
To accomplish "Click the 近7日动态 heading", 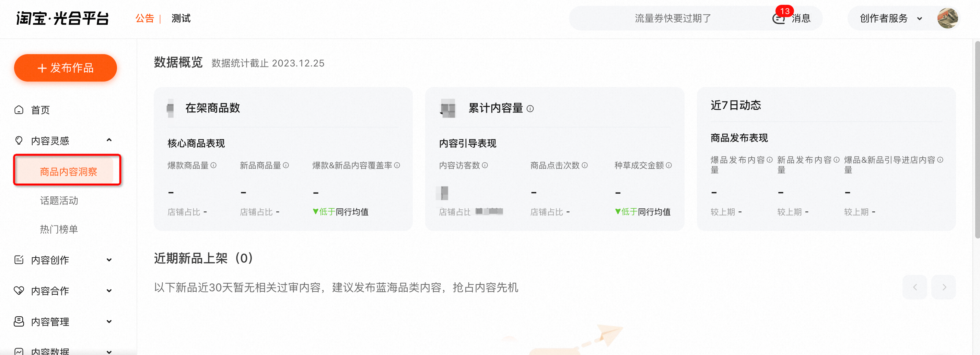I will [735, 105].
